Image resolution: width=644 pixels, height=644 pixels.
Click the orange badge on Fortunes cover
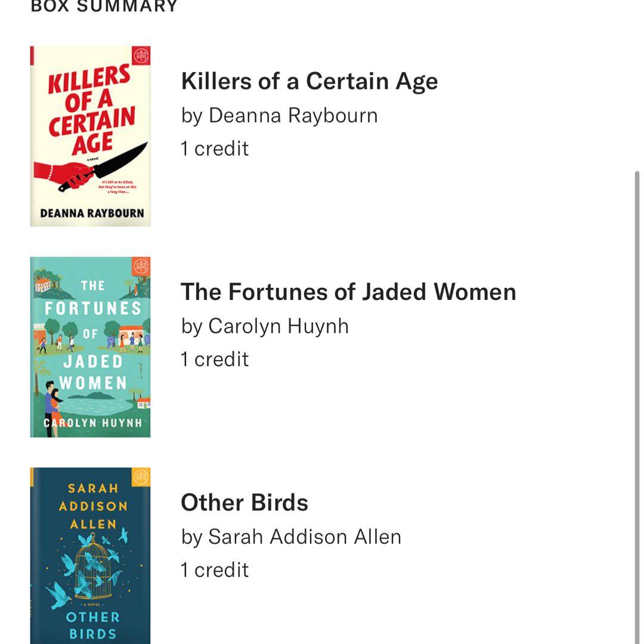click(x=142, y=266)
